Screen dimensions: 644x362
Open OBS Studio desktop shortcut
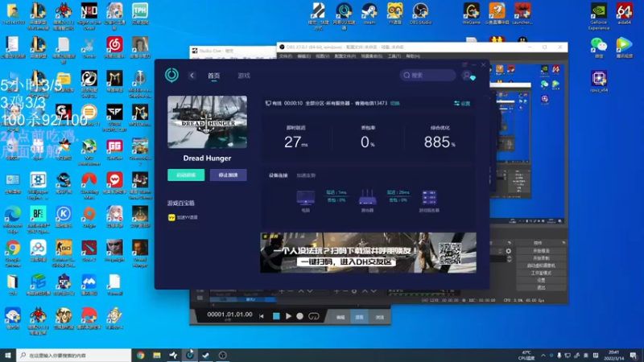tap(420, 14)
